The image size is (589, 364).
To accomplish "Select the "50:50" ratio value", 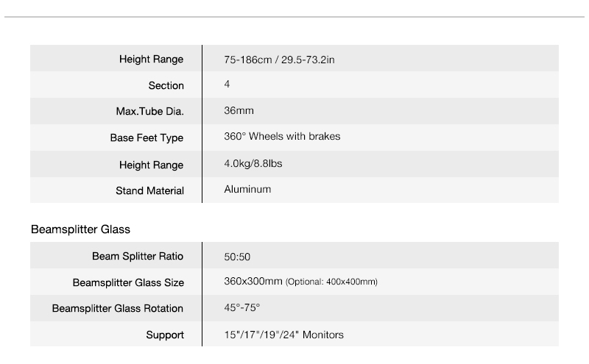I will (237, 257).
